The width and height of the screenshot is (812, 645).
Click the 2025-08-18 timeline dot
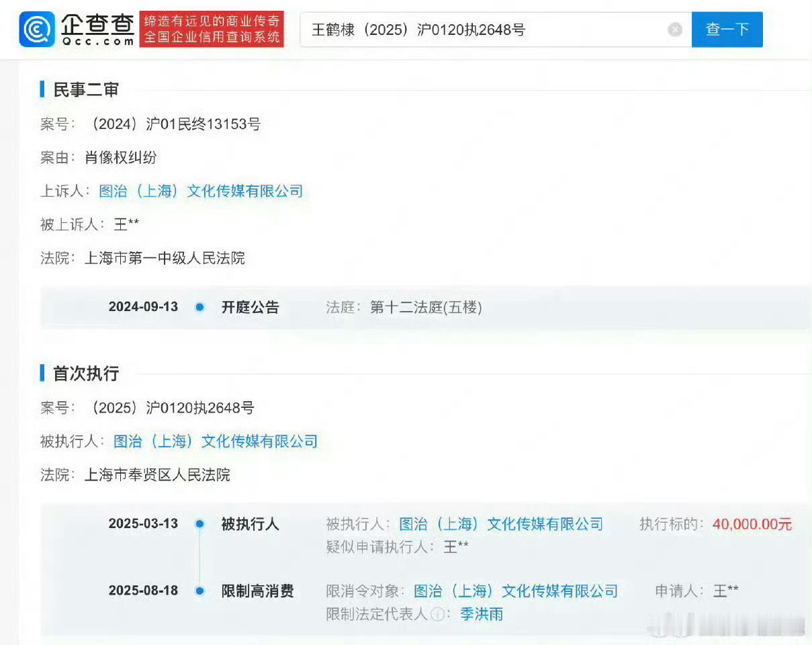coord(199,591)
